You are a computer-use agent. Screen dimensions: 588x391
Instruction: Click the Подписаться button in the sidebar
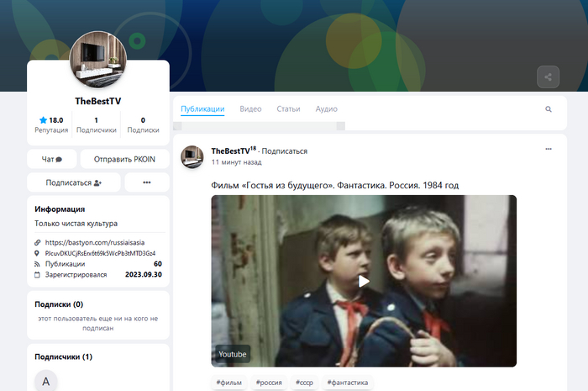pyautogui.click(x=74, y=182)
